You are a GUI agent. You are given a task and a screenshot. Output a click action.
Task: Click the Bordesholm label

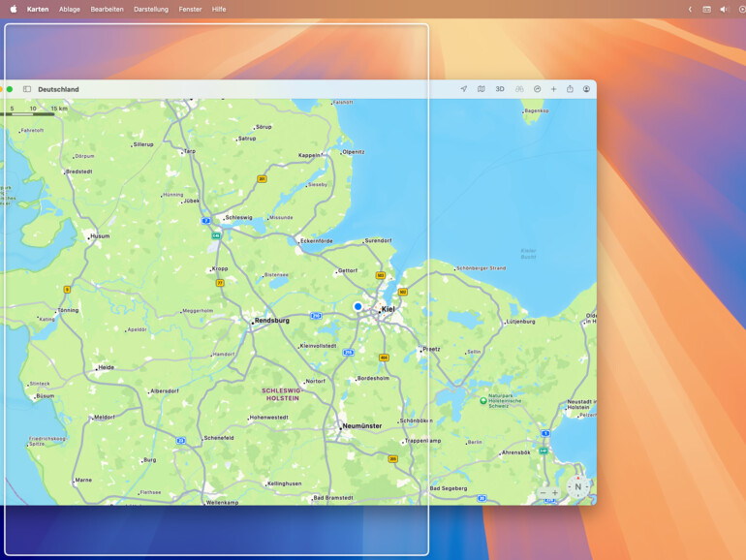(373, 378)
